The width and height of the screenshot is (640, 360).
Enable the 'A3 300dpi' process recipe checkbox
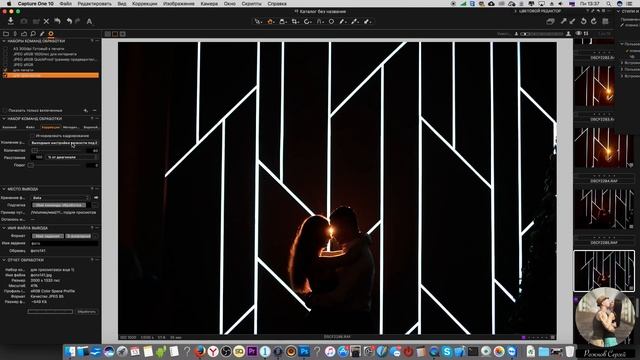point(5,49)
